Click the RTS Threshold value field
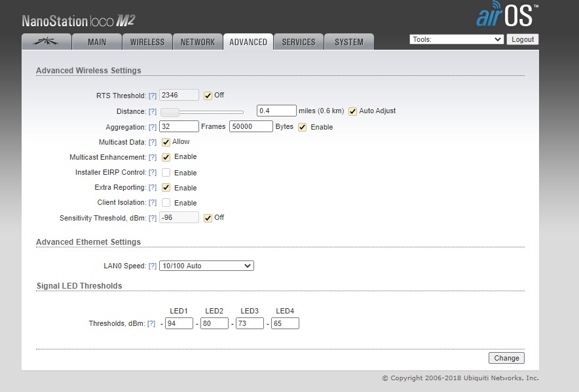Screen dimensions: 579x392 coord(179,96)
